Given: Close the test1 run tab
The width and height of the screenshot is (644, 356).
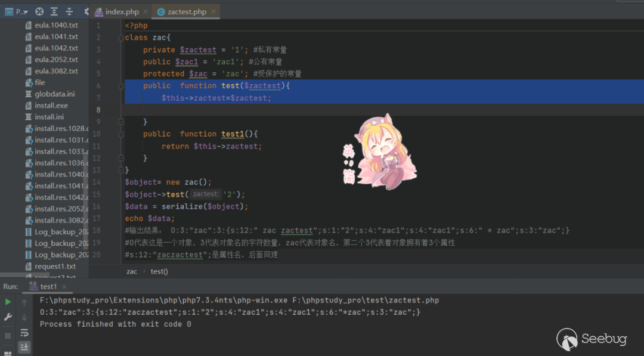Looking at the screenshot, I should click(64, 287).
